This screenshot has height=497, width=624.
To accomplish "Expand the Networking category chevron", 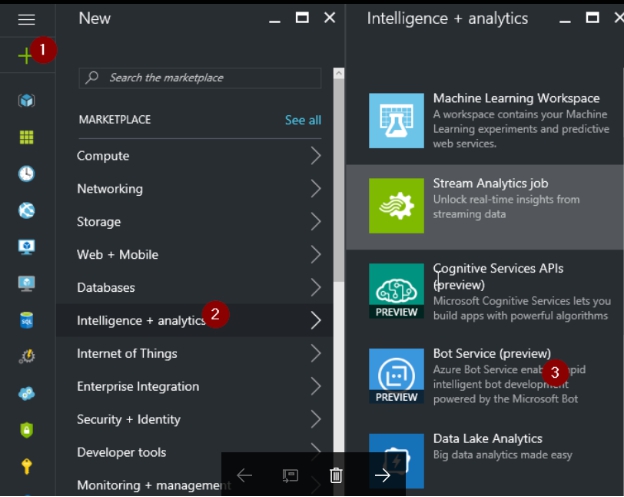I will click(316, 189).
